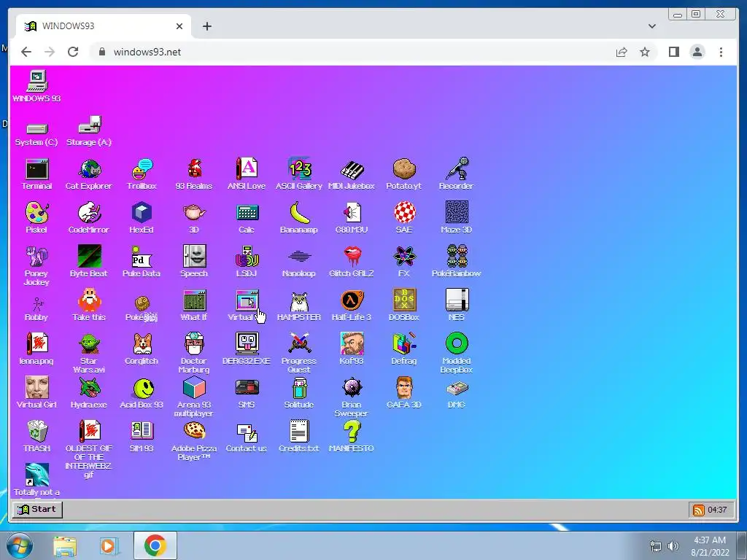Screen dimensions: 747x560
Task: Open the Trollbox chat icon
Action: coord(142,169)
